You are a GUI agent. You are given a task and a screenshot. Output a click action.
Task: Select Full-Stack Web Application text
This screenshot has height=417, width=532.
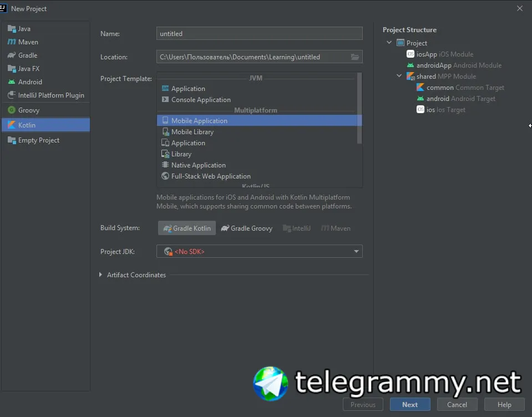click(x=211, y=176)
